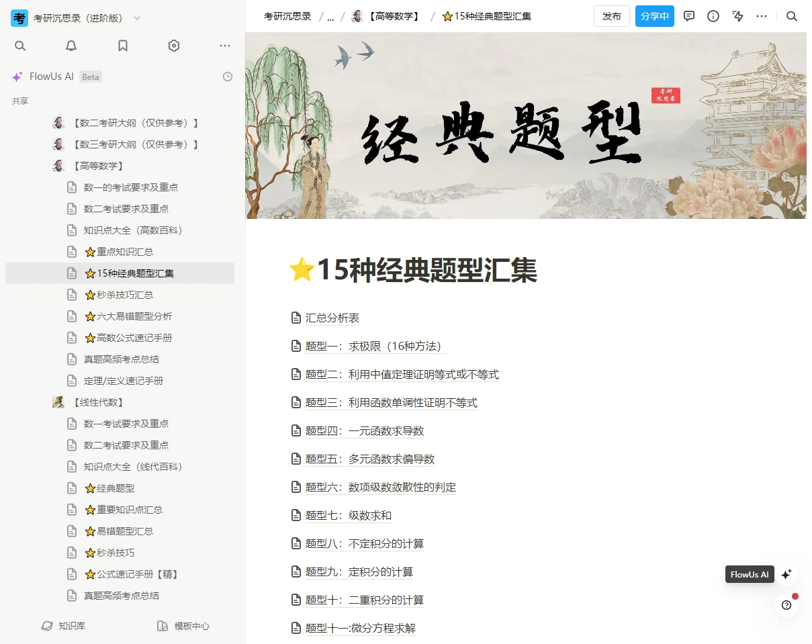
Task: Open 题型六：数项级数敛散性的判定
Action: pos(381,487)
